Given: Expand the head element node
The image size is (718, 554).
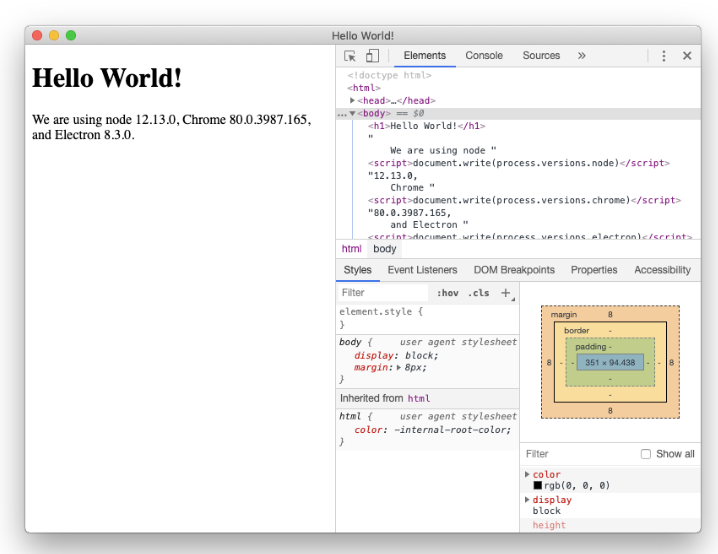Looking at the screenshot, I should click(x=352, y=100).
